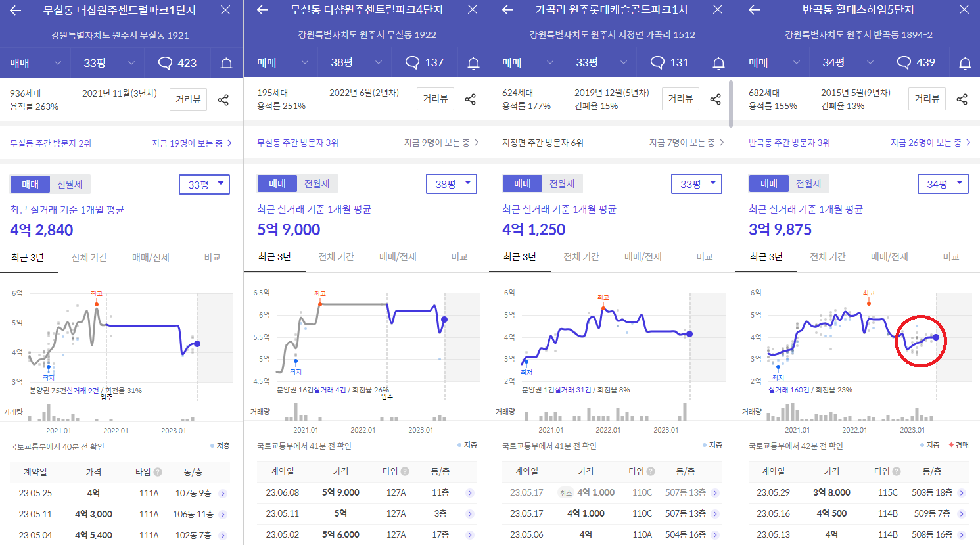
Task: Switch to 전체 기간 tab in 힐데스하임5단지 panel
Action: pyautogui.click(x=828, y=257)
